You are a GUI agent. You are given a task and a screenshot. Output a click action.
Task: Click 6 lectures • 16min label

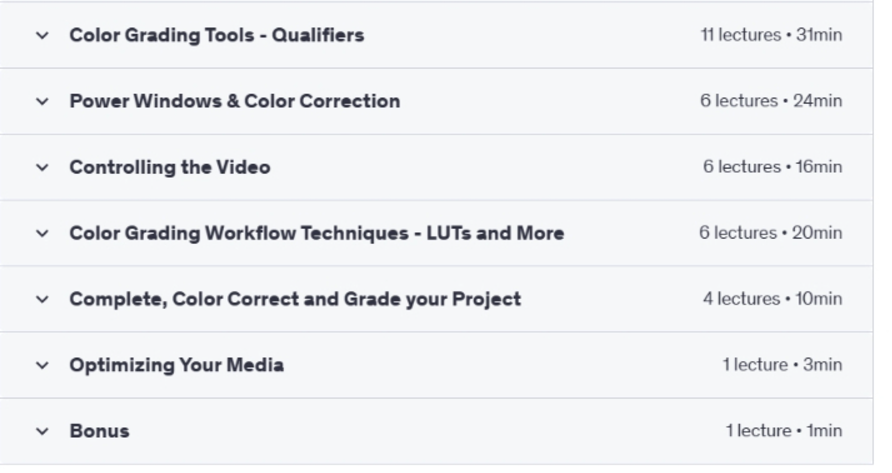point(773,167)
